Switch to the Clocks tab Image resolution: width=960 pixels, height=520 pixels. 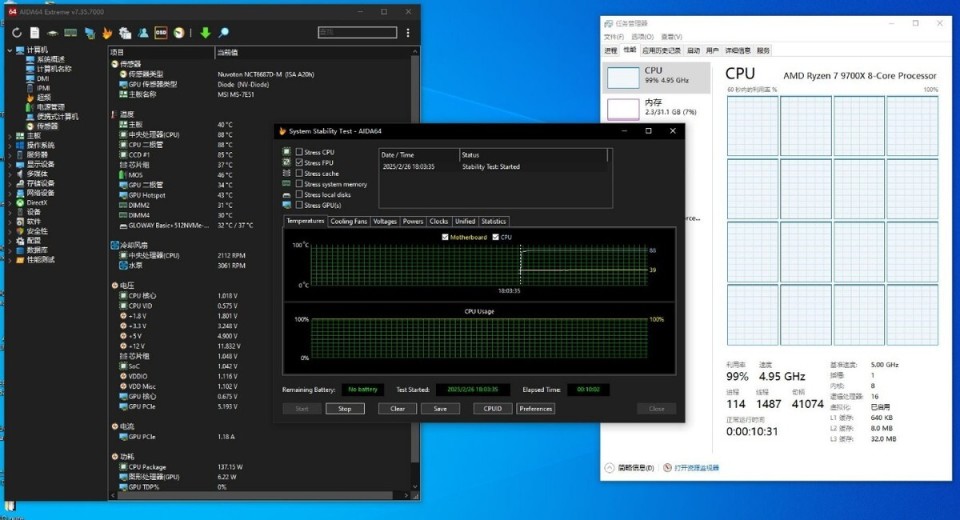click(x=439, y=222)
